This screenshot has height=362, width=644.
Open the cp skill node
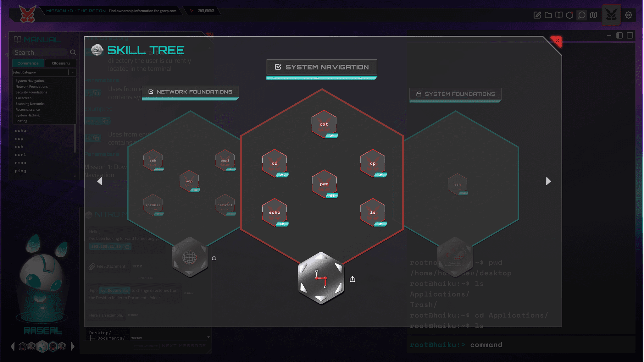[373, 163]
